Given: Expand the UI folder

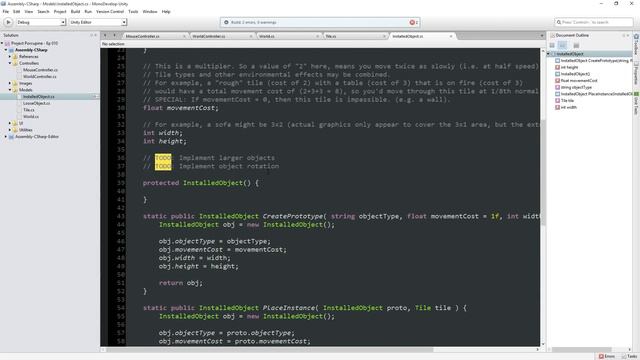Looking at the screenshot, I should coord(10,123).
